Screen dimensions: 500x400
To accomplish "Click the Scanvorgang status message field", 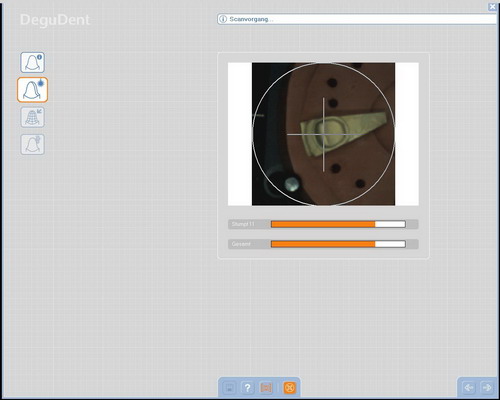I will [357, 19].
